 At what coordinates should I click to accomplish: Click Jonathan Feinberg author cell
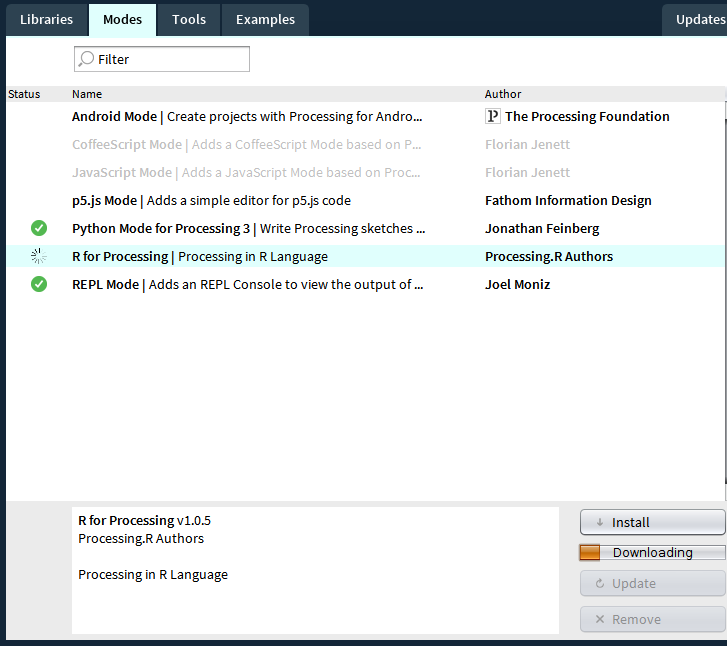542,228
